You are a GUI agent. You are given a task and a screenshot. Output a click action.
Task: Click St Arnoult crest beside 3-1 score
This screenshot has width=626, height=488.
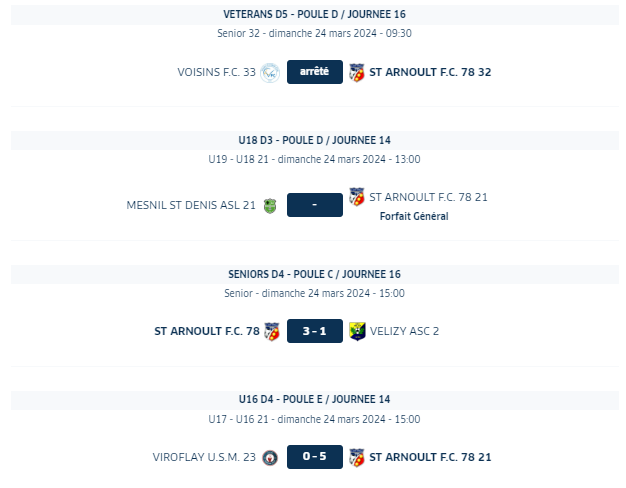(272, 331)
